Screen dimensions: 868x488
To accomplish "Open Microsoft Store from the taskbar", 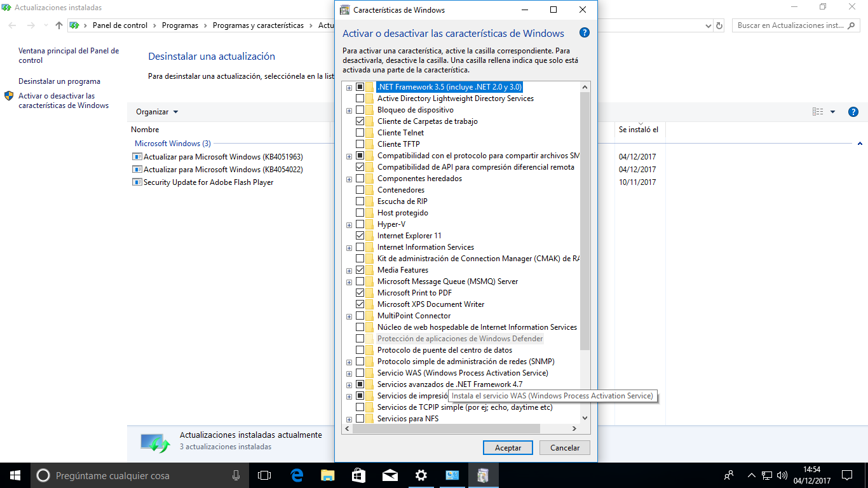I will (358, 475).
